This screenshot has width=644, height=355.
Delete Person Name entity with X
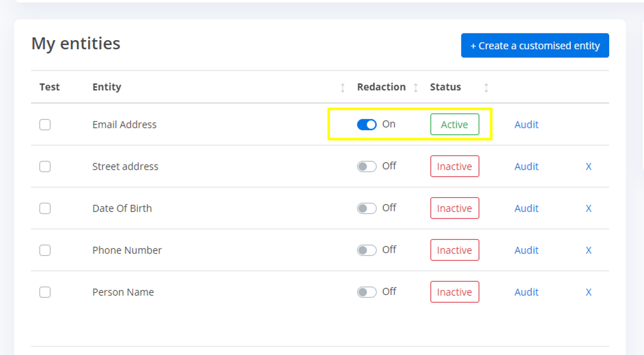[x=589, y=292]
